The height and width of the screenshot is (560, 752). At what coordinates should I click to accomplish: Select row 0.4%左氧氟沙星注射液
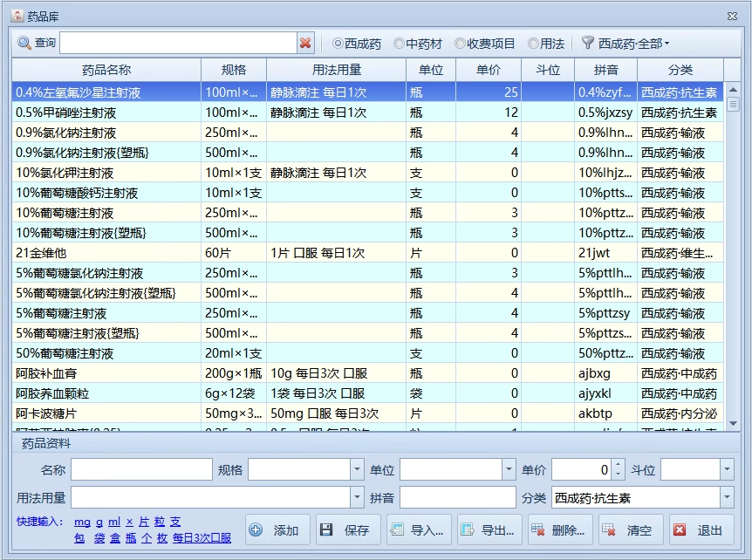[x=368, y=92]
